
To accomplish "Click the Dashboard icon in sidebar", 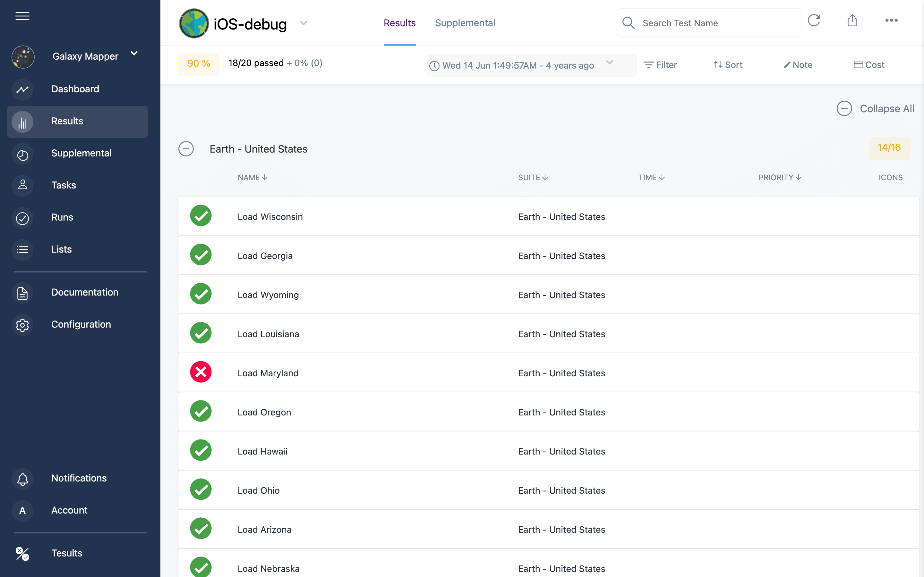I will tap(22, 88).
